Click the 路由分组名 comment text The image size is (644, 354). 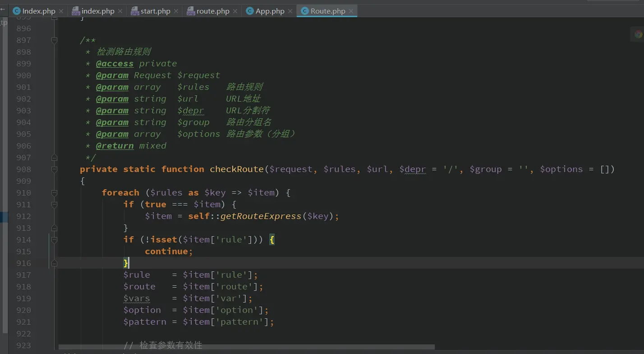point(248,122)
